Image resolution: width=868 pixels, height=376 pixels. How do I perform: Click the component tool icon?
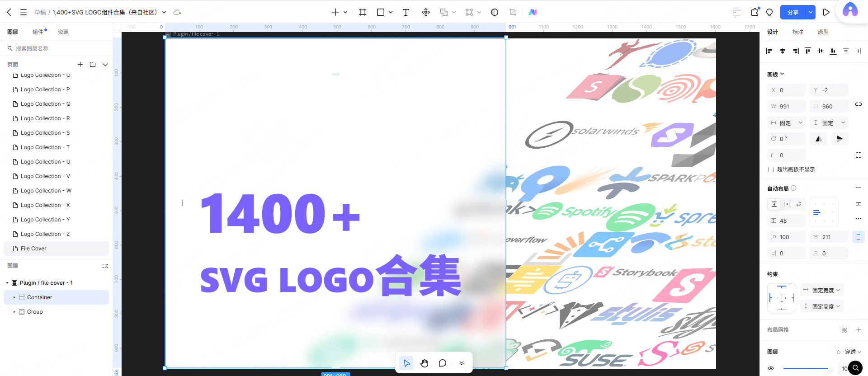(469, 12)
